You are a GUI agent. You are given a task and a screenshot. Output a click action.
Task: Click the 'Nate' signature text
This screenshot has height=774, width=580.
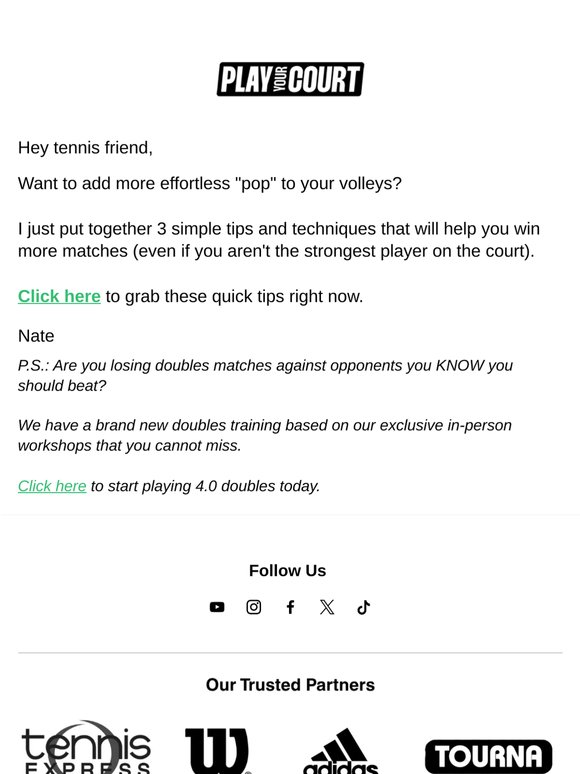[36, 336]
